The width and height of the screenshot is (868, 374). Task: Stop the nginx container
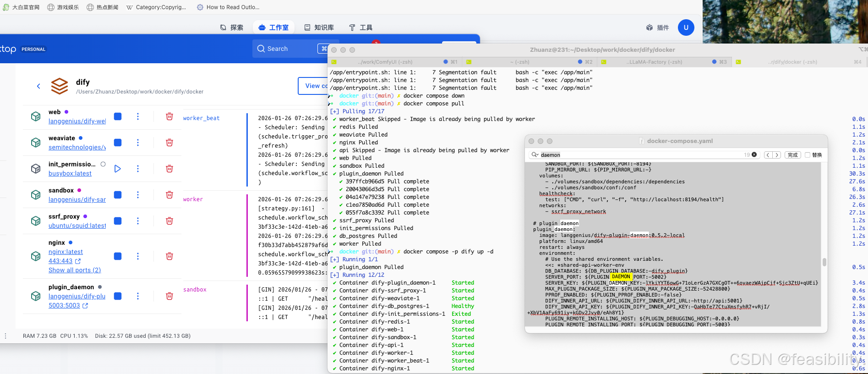click(x=118, y=256)
